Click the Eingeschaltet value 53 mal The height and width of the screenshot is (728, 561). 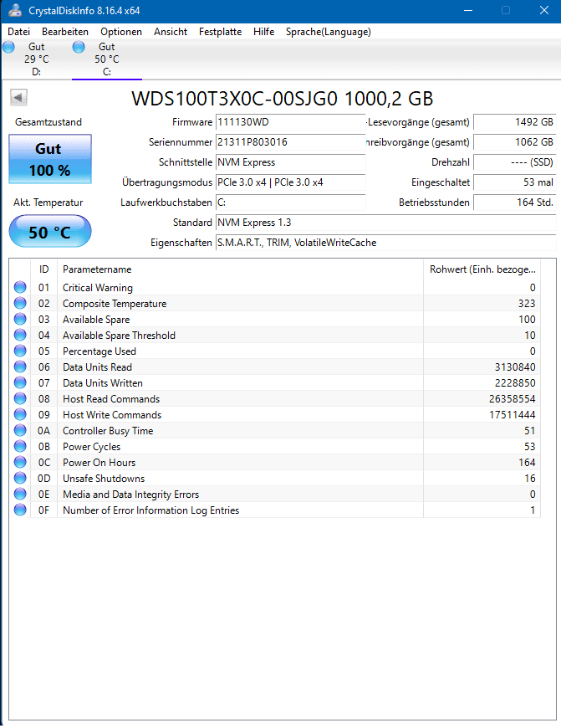point(514,182)
